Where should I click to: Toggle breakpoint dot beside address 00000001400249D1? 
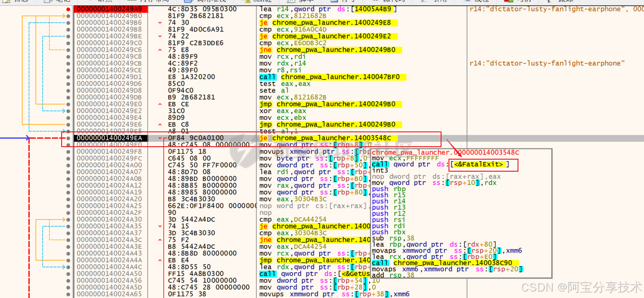pyautogui.click(x=69, y=77)
